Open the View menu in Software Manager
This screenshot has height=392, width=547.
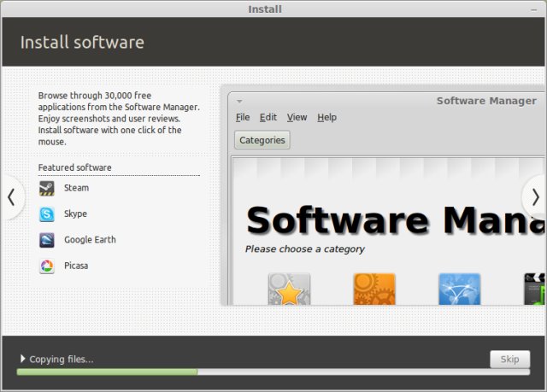coord(297,117)
